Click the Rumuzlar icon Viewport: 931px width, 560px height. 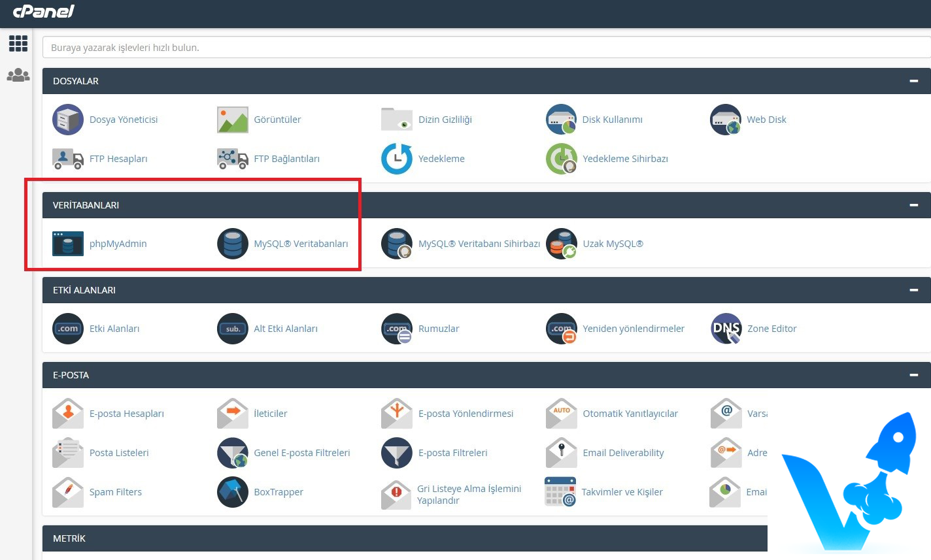397,329
